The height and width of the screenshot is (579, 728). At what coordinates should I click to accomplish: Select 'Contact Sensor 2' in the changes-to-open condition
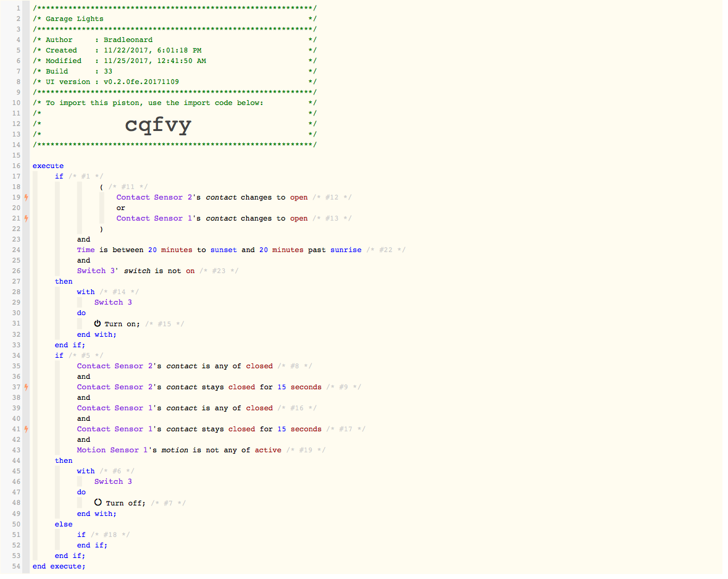pyautogui.click(x=154, y=198)
